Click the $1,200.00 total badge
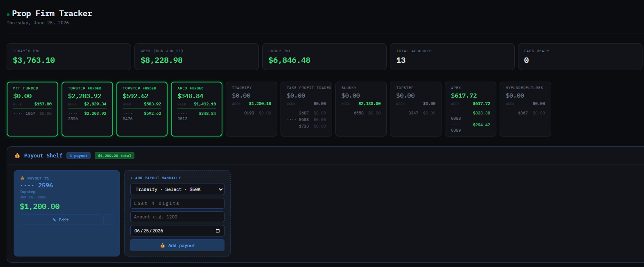The image size is (644, 267). pyautogui.click(x=114, y=156)
